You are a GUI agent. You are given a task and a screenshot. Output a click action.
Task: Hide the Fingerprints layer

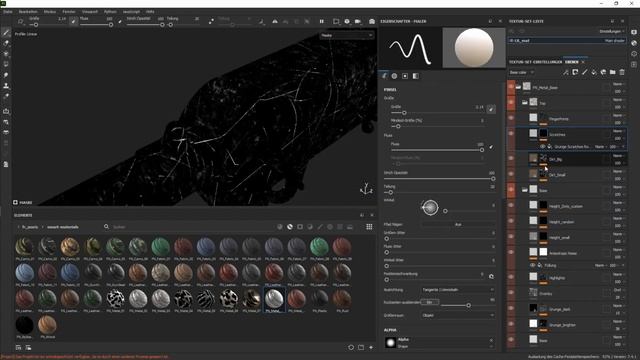tap(511, 118)
